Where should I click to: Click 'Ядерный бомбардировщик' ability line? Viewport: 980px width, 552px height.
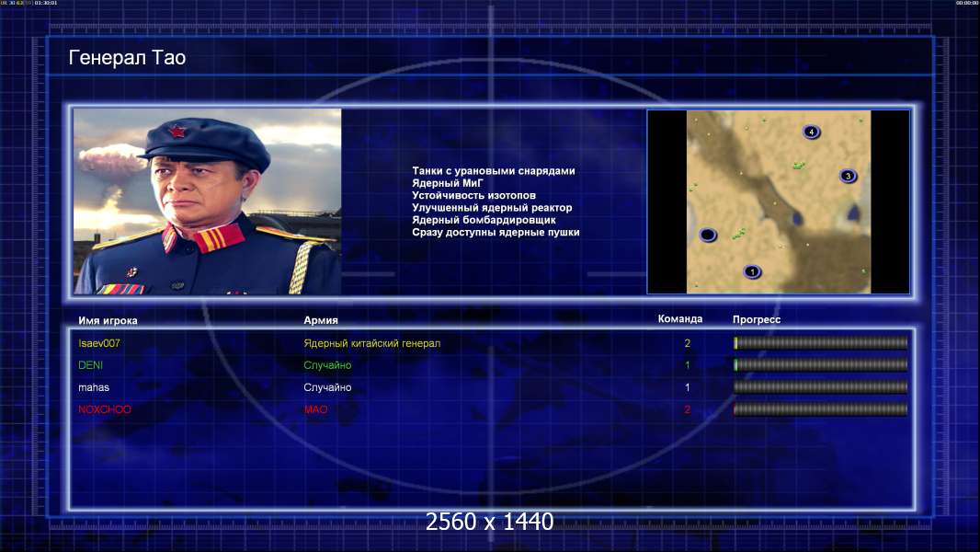[x=484, y=220]
